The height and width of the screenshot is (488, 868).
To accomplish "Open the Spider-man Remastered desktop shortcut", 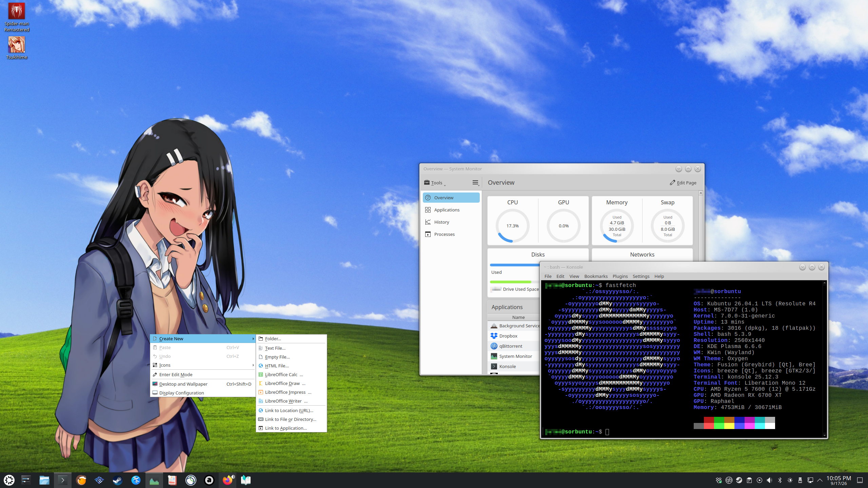I will pos(17,17).
